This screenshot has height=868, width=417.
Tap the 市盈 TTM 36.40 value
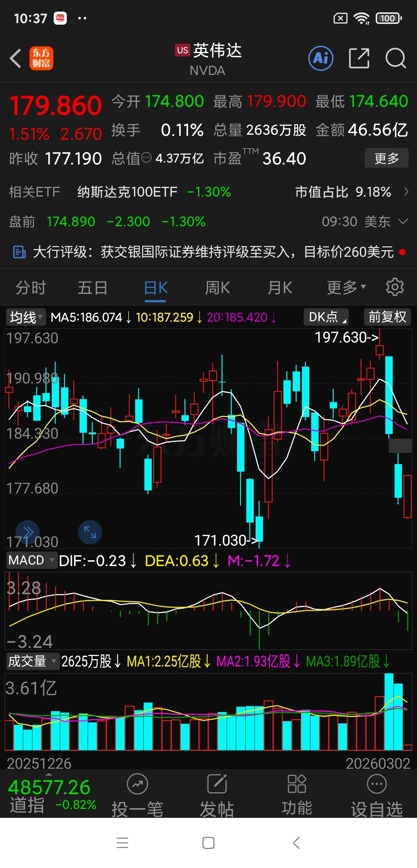coord(260,158)
